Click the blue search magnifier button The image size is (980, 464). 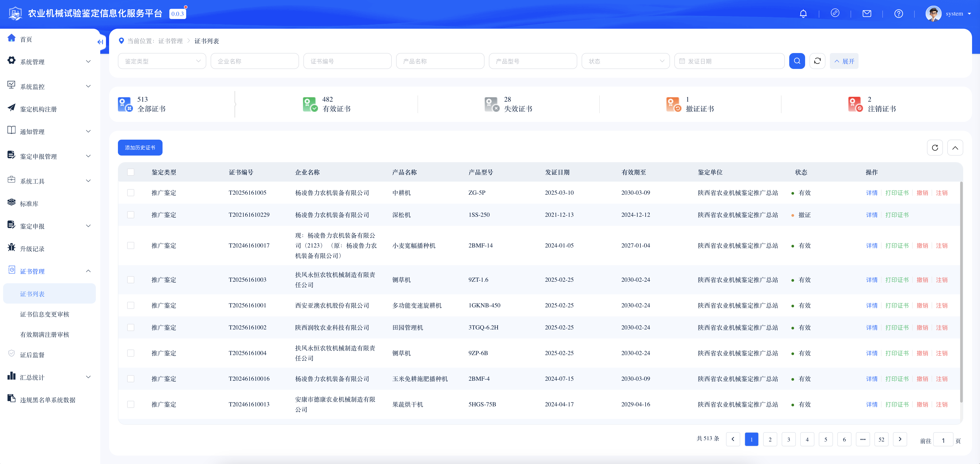click(x=797, y=61)
